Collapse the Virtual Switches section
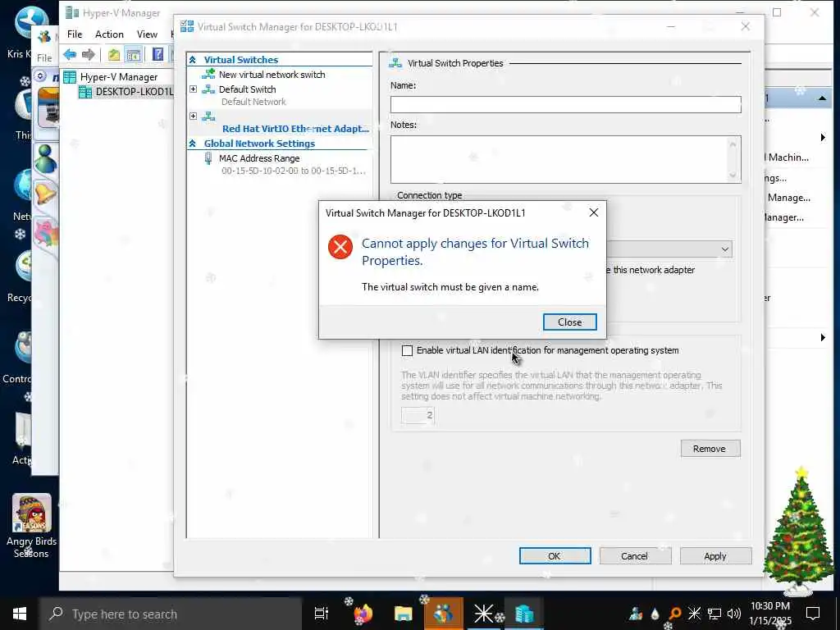This screenshot has width=840, height=630. (x=193, y=60)
